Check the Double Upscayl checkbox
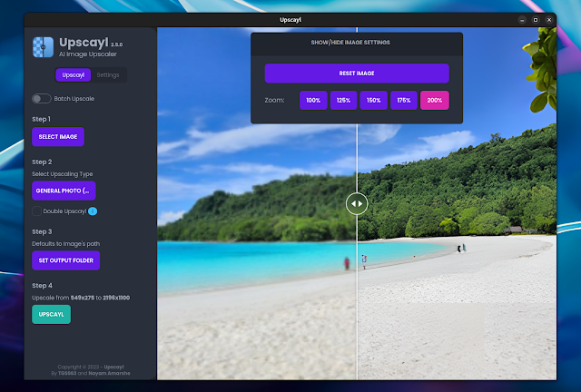 point(36,211)
